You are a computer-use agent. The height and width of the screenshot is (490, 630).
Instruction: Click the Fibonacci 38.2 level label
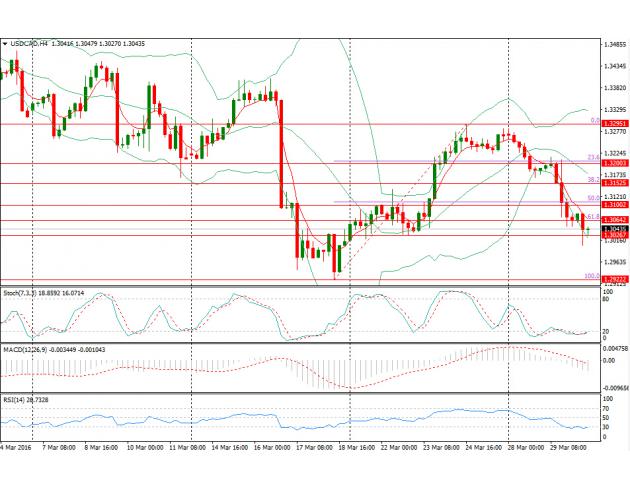tap(591, 179)
